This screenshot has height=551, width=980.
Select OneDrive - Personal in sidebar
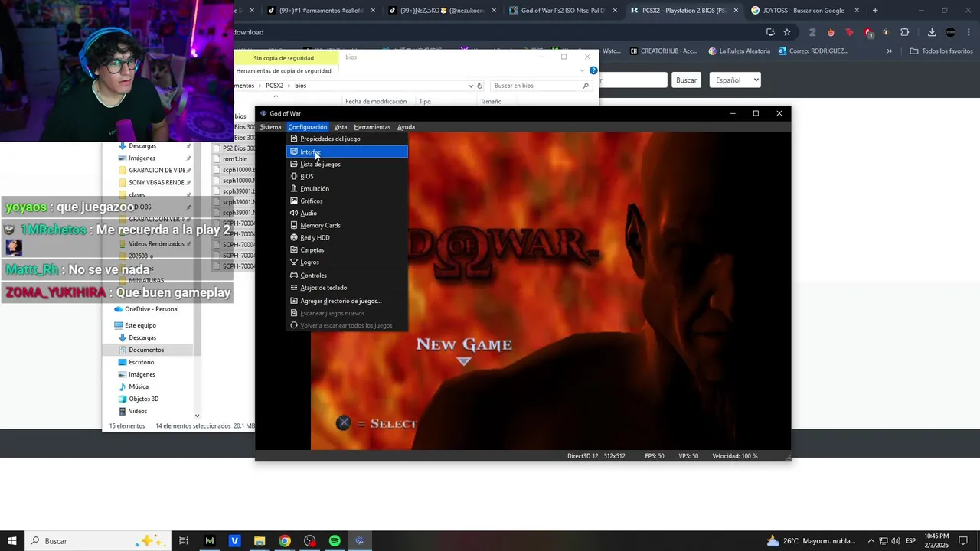151,309
